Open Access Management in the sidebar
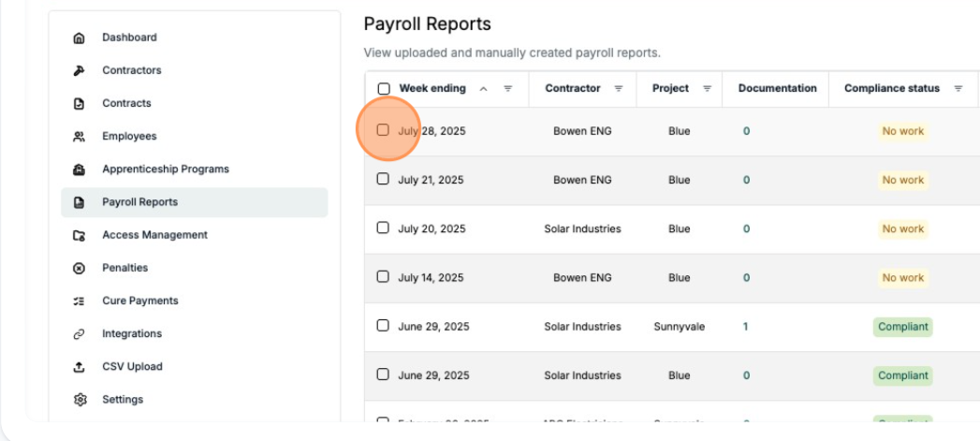This screenshot has height=441, width=980. pyautogui.click(x=154, y=235)
